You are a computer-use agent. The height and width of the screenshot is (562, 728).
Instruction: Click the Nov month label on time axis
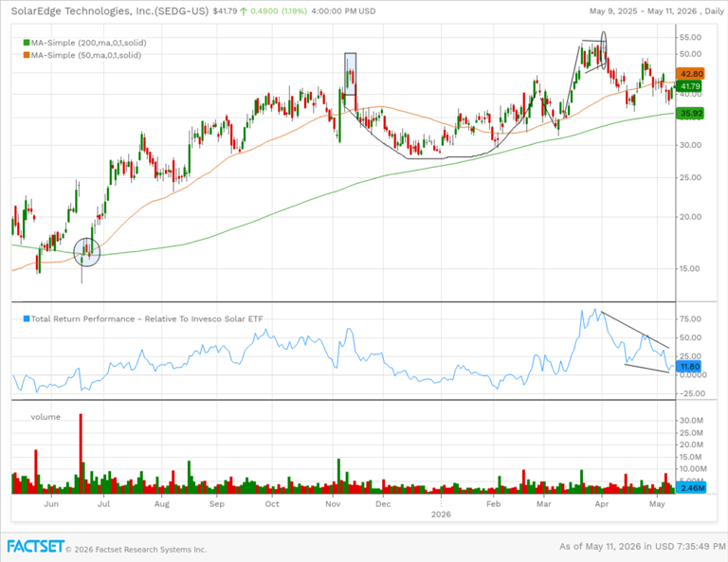[x=333, y=504]
